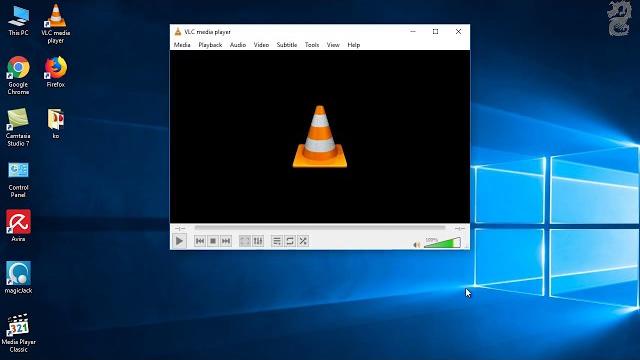Click the elapsed time label in VLC
This screenshot has width=640, height=360.
pos(180,228)
